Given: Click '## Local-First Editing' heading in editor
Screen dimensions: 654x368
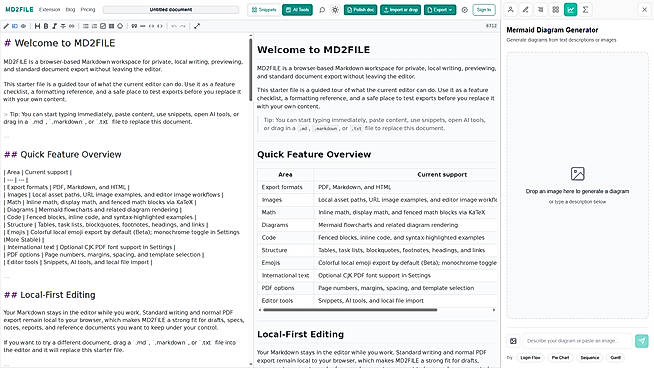Looking at the screenshot, I should point(50,295).
